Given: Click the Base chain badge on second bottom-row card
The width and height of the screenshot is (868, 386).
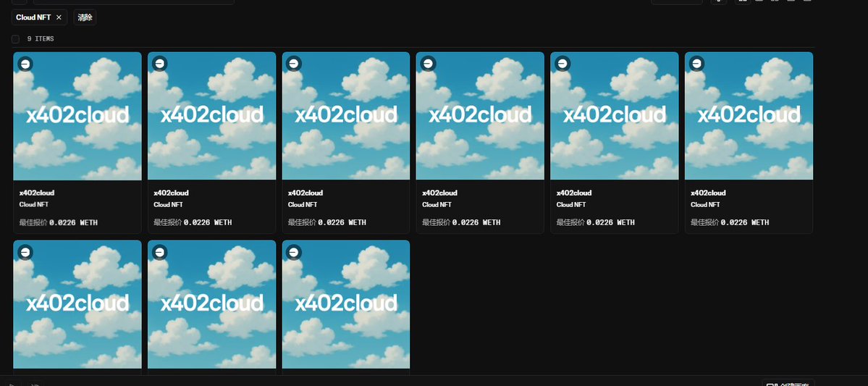Looking at the screenshot, I should 159,253.
